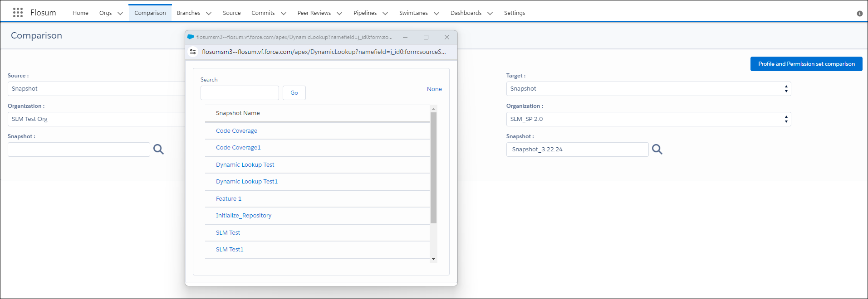
Task: Expand the Branches menu chevron
Action: [209, 13]
